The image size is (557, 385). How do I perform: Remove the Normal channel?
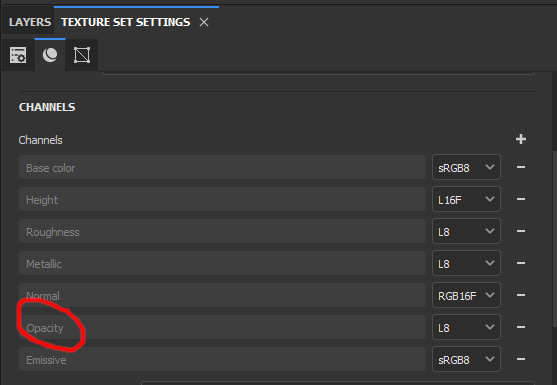tap(521, 295)
